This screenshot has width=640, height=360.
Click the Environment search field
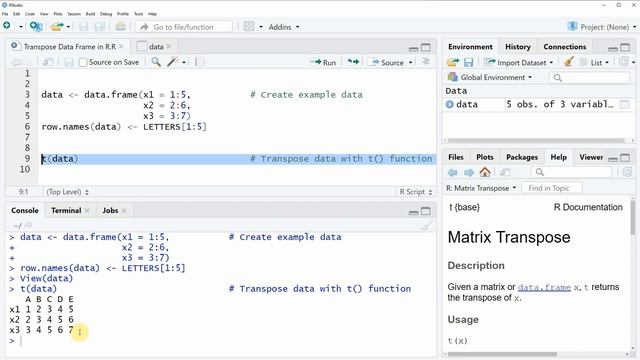tap(590, 78)
